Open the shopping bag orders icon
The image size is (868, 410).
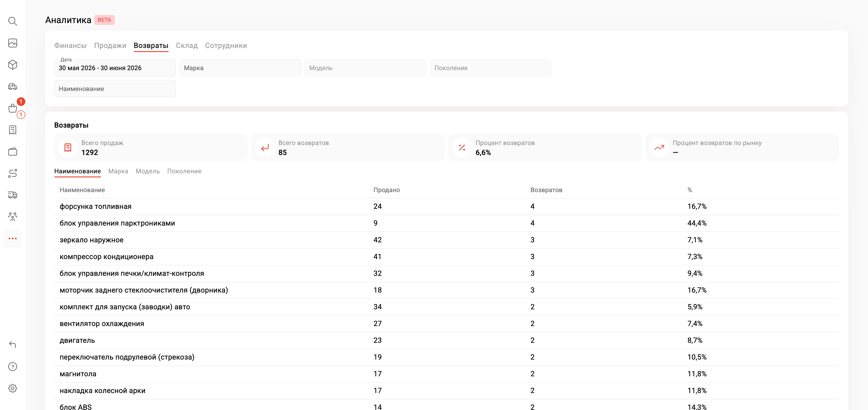12,108
